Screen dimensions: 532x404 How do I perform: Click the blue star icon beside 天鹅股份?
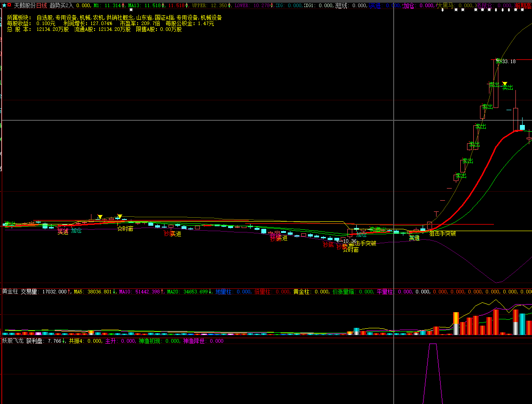pyautogui.click(x=4, y=5)
